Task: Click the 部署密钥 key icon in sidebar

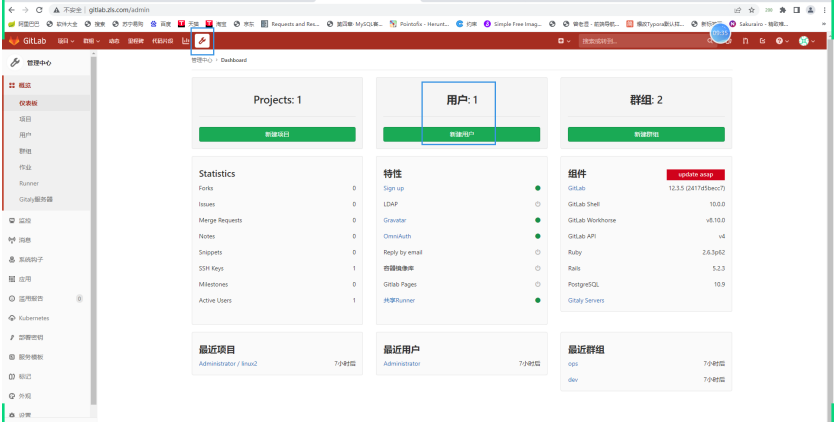Action: click(12, 338)
